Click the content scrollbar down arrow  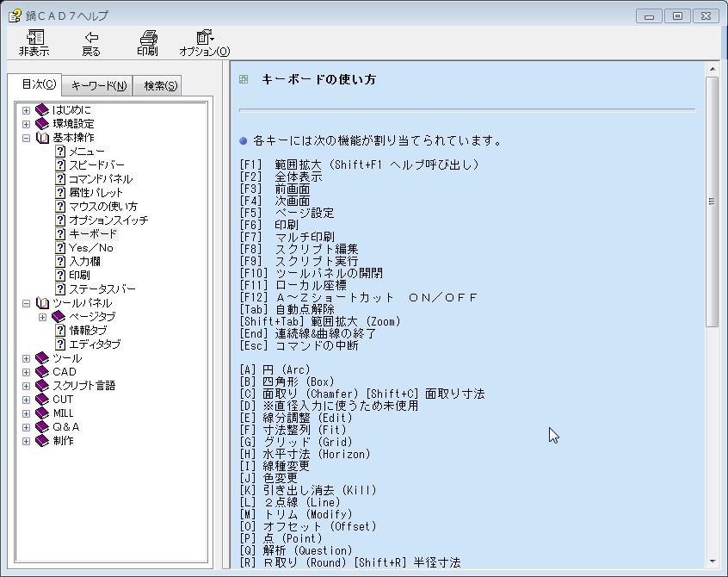713,561
